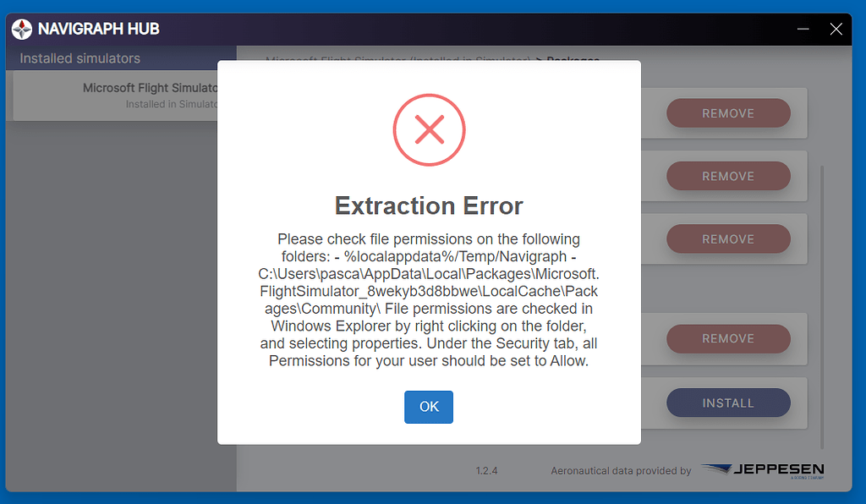
Task: Click the minimize icon in the title bar
Action: pyautogui.click(x=802, y=29)
